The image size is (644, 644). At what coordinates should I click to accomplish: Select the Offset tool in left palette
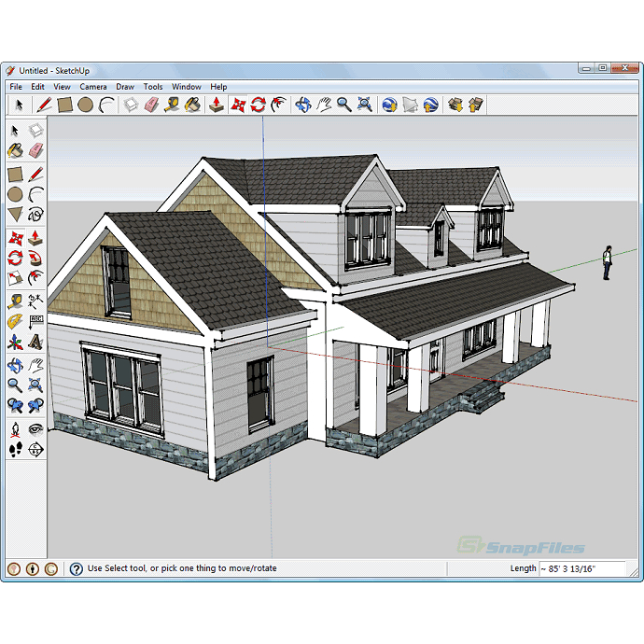(35, 278)
